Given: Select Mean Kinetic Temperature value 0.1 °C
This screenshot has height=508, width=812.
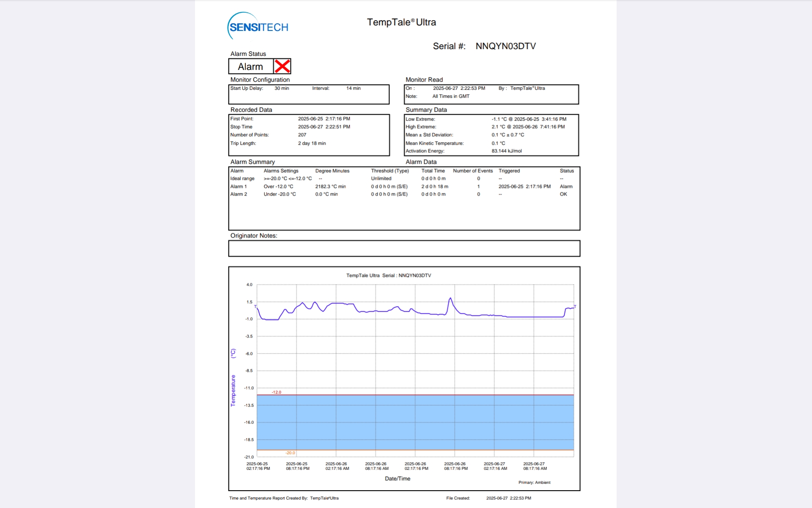Looking at the screenshot, I should (498, 143).
